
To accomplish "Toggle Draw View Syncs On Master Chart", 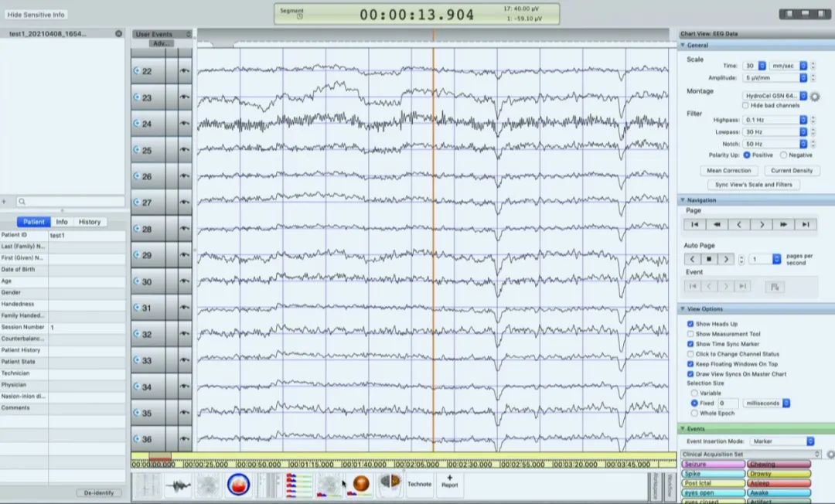I will [690, 374].
